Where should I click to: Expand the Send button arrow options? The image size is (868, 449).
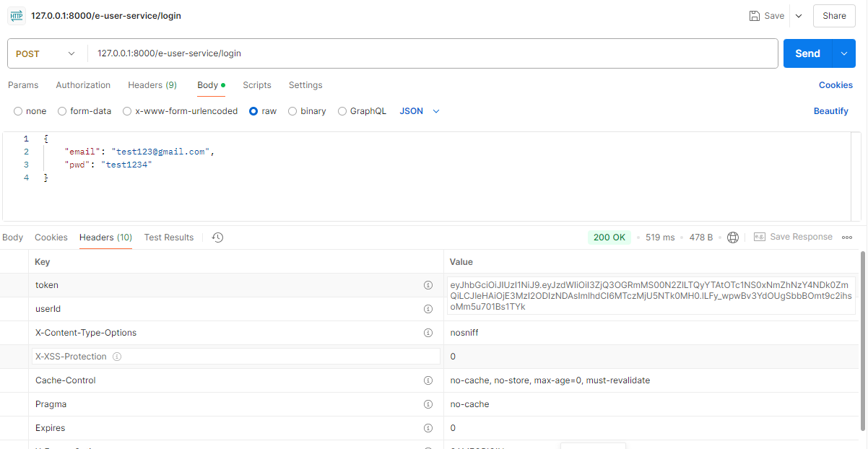[x=844, y=53]
